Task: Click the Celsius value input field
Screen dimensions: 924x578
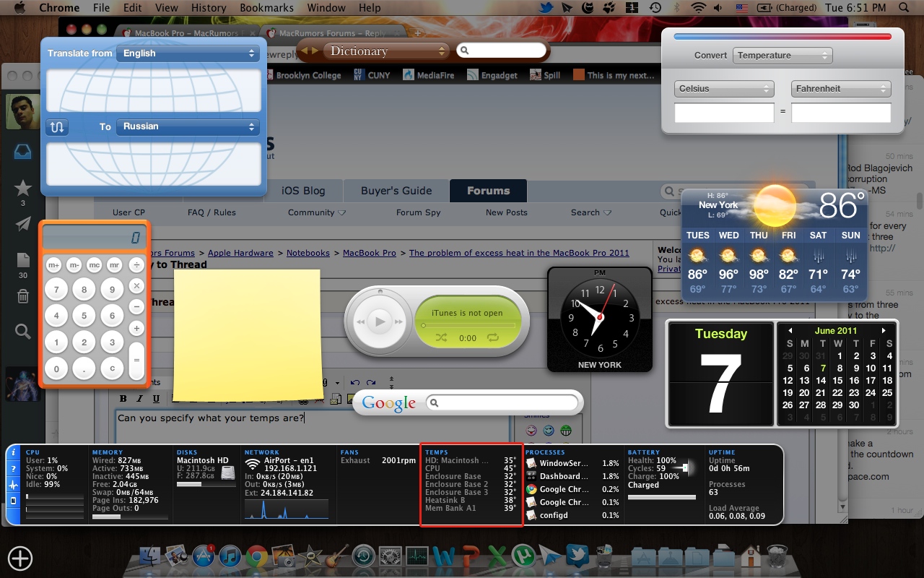Action: (x=724, y=113)
